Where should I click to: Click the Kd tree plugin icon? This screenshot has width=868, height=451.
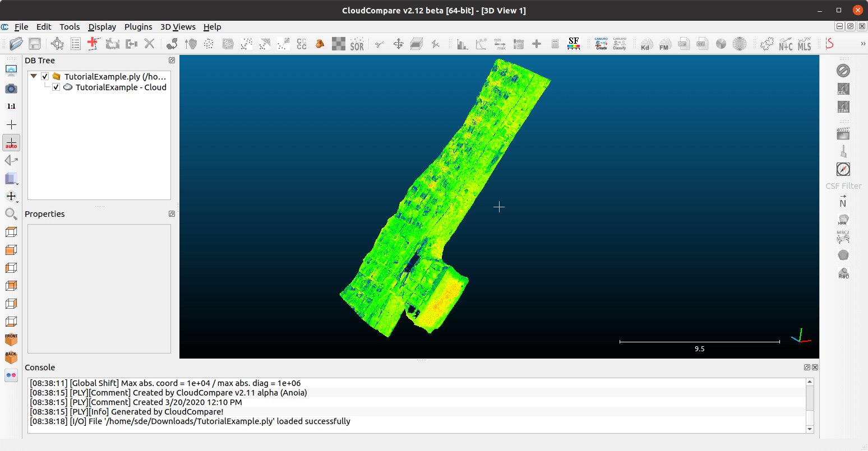pos(647,44)
